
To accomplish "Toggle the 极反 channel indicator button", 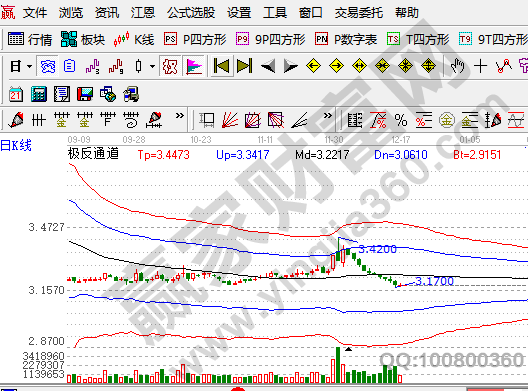I will [170, 66].
